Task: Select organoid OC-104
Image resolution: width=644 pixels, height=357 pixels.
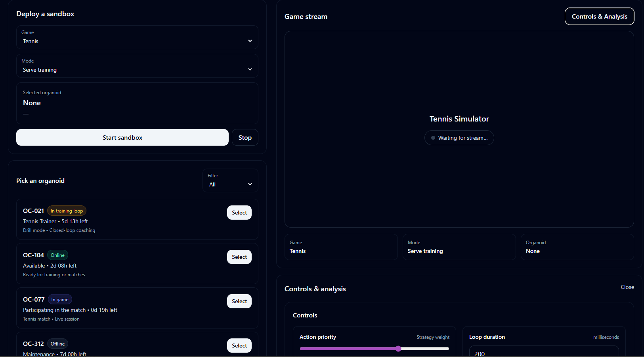Action: coord(239,257)
